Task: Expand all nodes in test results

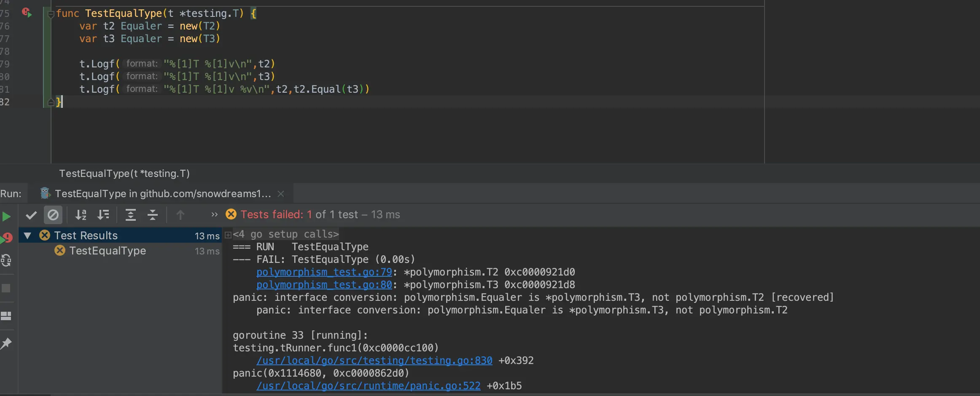Action: (130, 215)
